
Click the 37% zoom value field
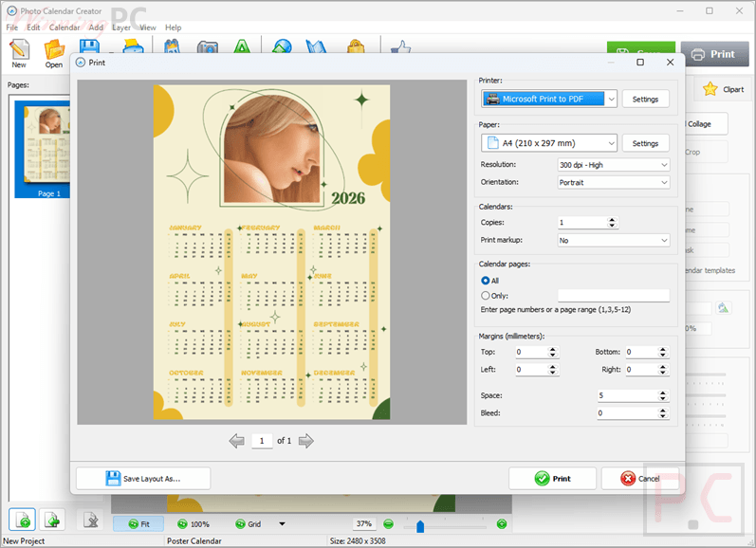click(x=364, y=523)
